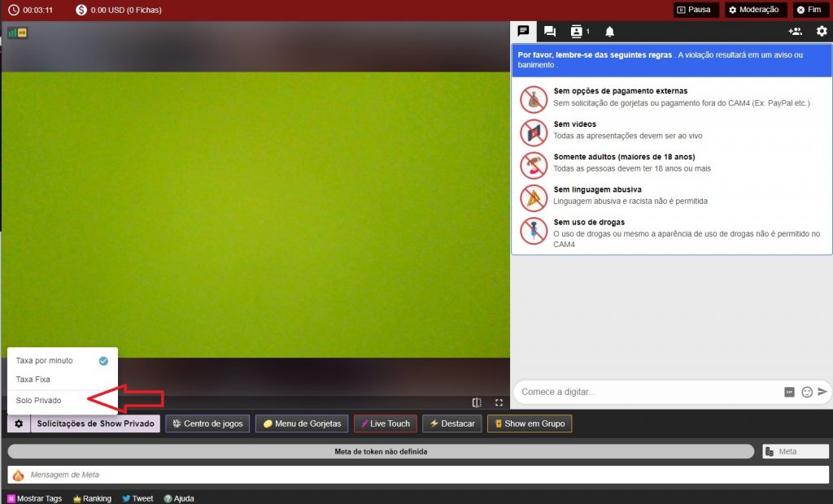Open the viewers list tab
Viewport: 833px width, 504px height.
[579, 32]
